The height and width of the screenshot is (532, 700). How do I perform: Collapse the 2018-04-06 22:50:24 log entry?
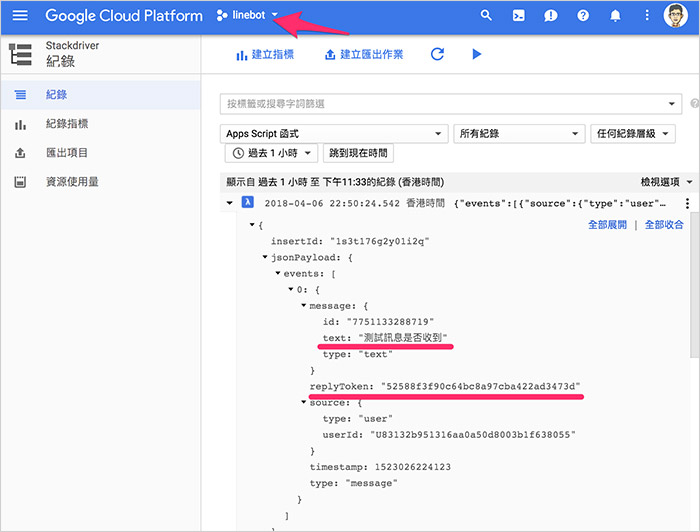tap(229, 203)
